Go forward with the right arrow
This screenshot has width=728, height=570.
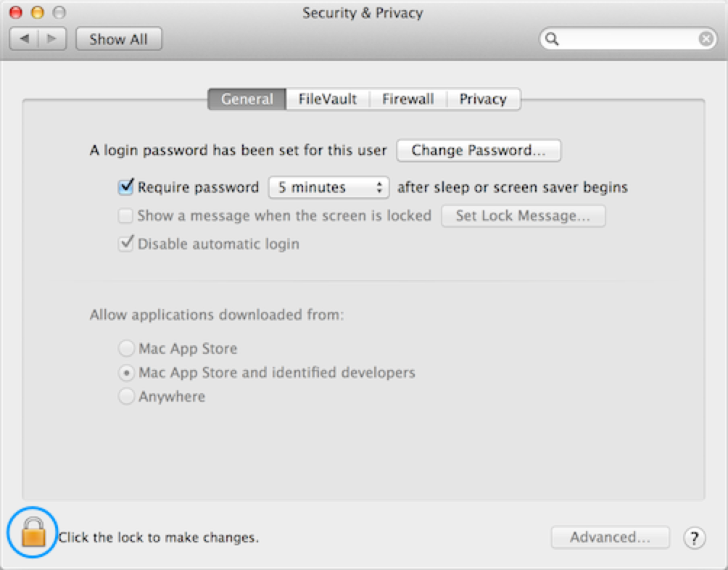(x=52, y=38)
